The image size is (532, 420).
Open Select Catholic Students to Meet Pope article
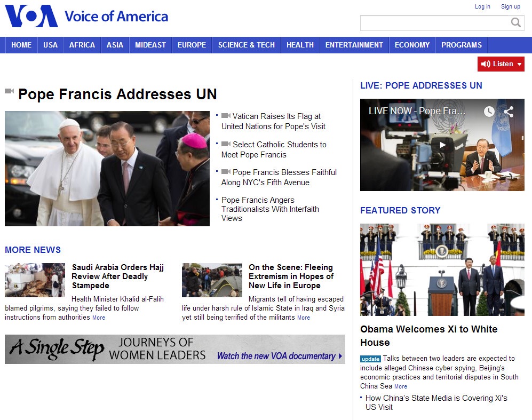[274, 149]
